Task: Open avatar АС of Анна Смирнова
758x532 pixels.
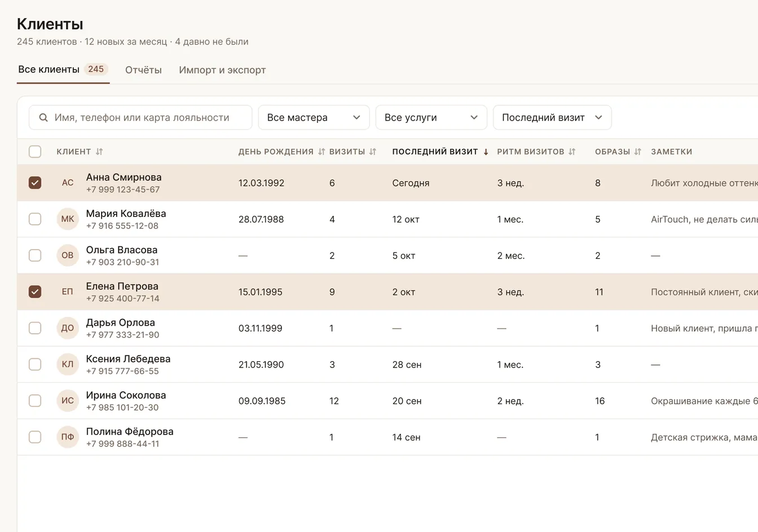Action: [x=68, y=183]
